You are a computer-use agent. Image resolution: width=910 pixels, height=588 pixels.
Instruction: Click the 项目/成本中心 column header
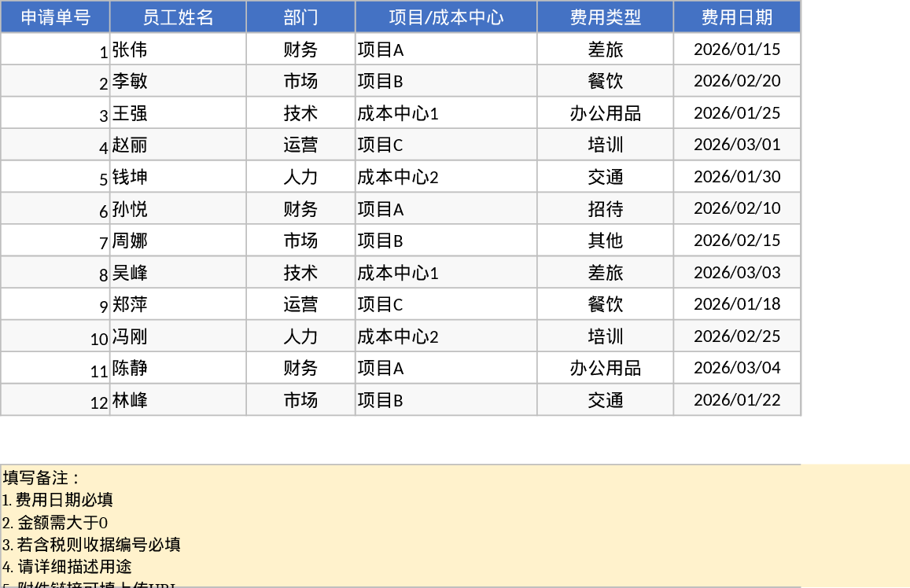pyautogui.click(x=446, y=17)
